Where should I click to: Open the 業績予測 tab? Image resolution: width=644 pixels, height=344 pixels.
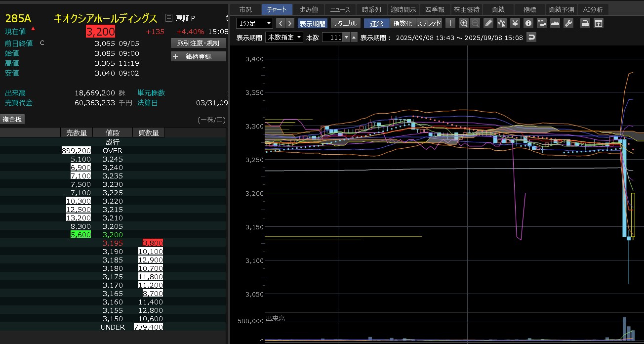point(562,9)
